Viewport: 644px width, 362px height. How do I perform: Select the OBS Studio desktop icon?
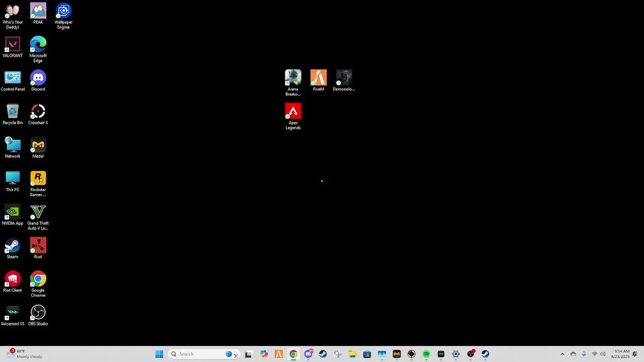click(x=38, y=316)
